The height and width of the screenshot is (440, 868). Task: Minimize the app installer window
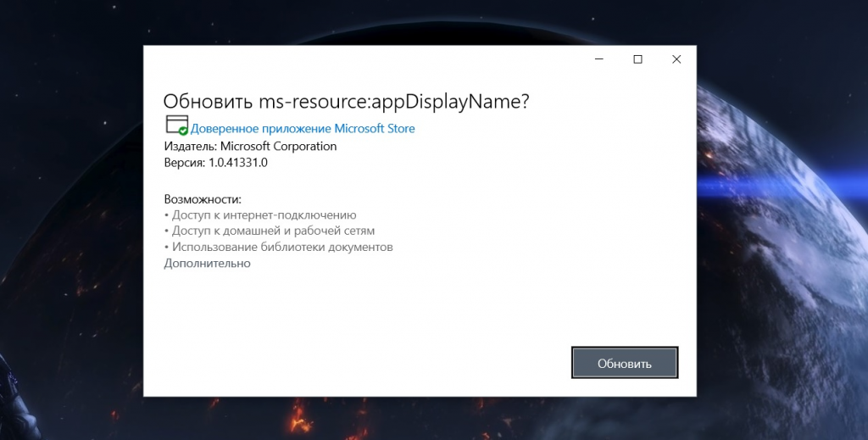tap(599, 59)
